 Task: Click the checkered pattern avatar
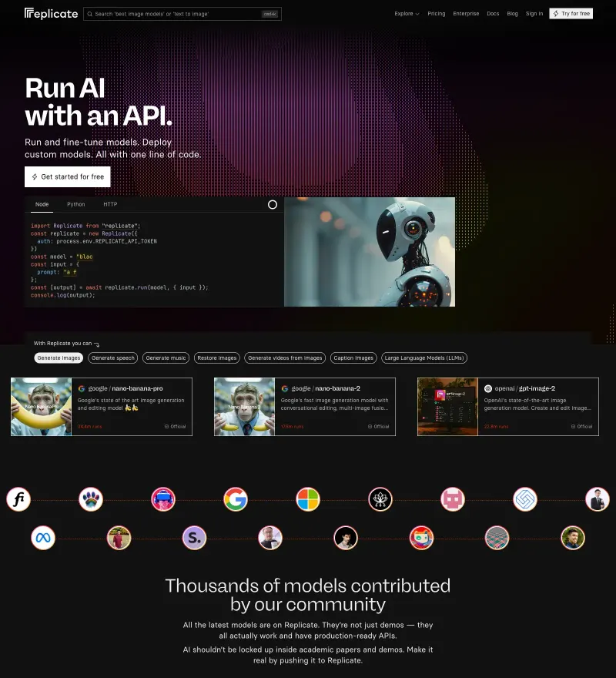(x=497, y=538)
